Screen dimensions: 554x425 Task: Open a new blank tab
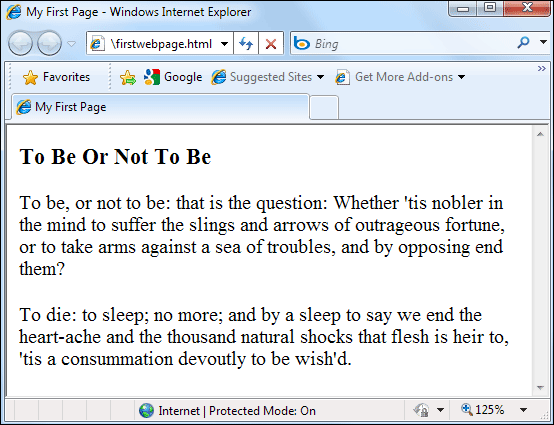(x=324, y=107)
